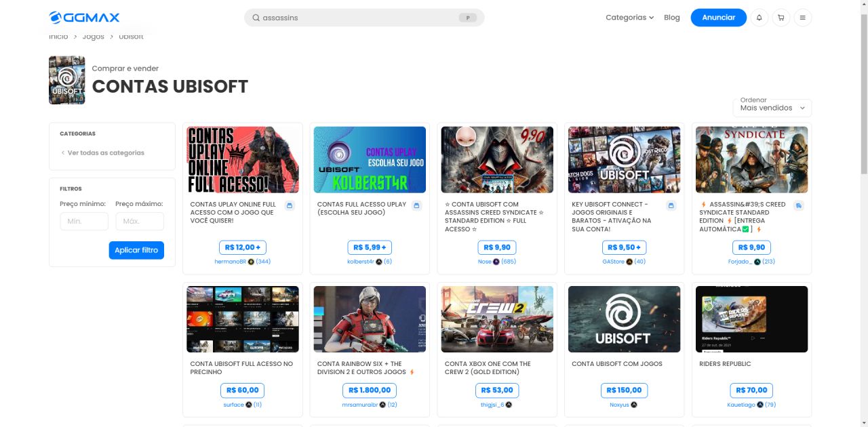Open RIDERS REPUBLIC listing title
Image resolution: width=868 pixels, height=427 pixels.
coord(725,364)
